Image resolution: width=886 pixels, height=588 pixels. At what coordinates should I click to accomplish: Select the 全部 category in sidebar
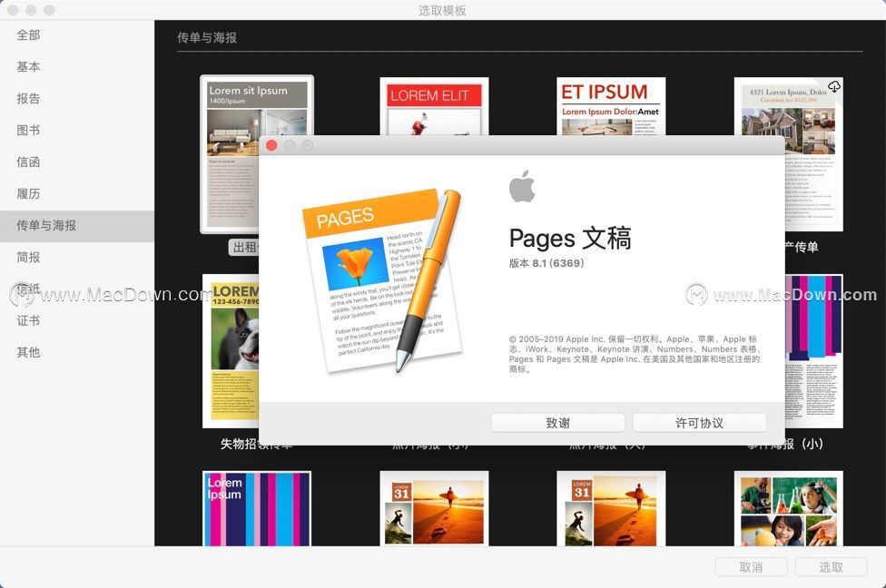tap(28, 35)
